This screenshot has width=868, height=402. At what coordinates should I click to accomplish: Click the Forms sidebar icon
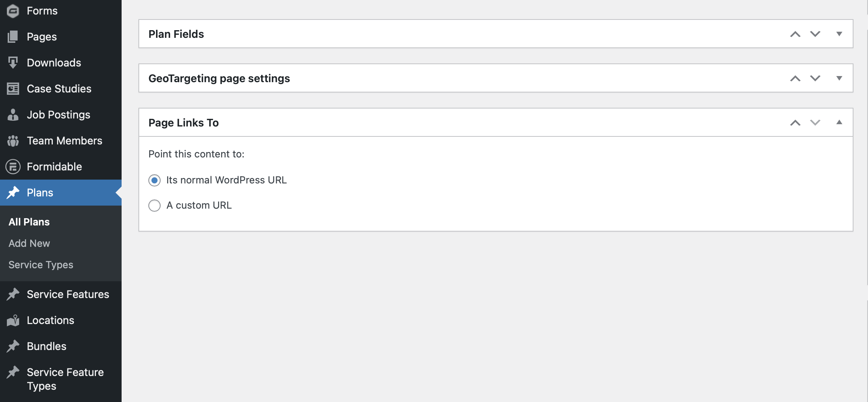(x=13, y=11)
